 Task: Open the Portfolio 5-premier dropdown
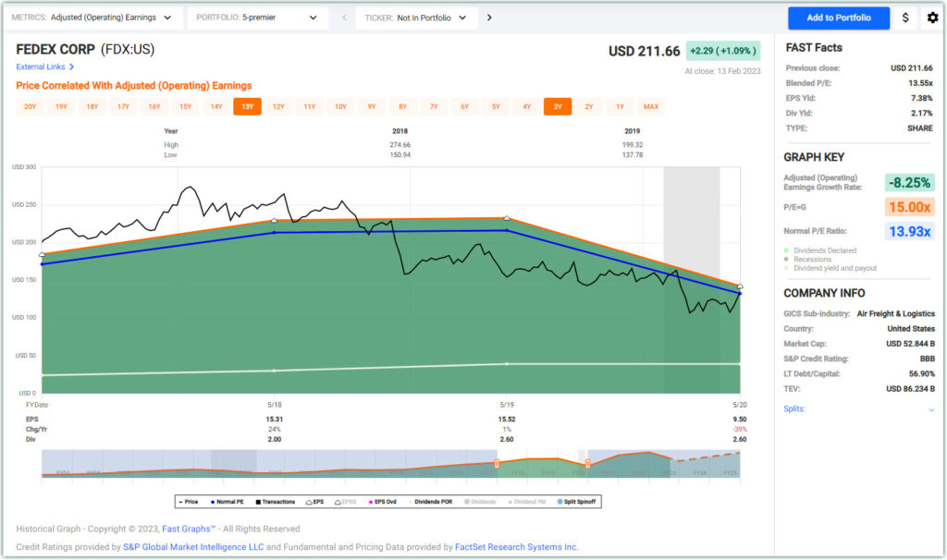pyautogui.click(x=257, y=18)
